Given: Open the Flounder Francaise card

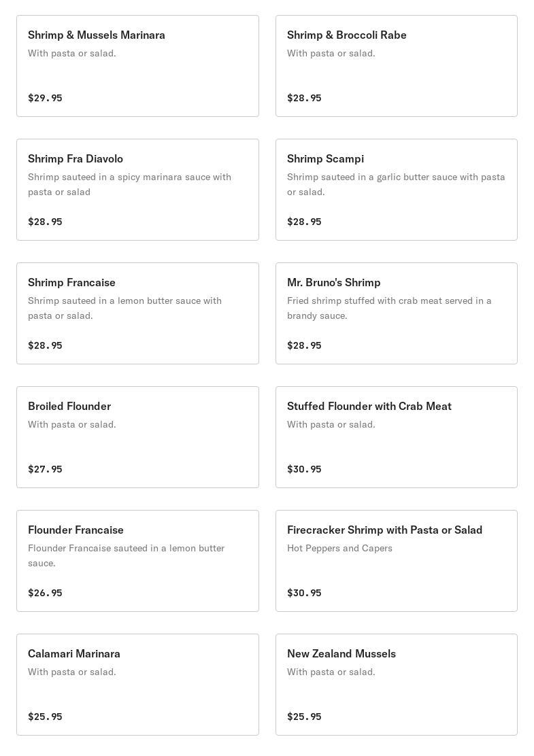Looking at the screenshot, I should point(137,561).
